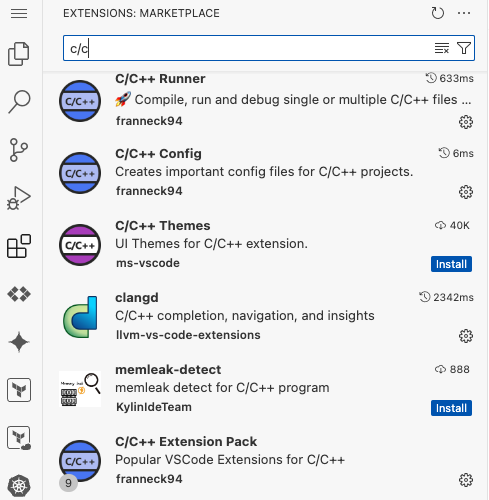Click the C/C++ Themes purple logo
This screenshot has width=489, height=500.
tap(80, 245)
